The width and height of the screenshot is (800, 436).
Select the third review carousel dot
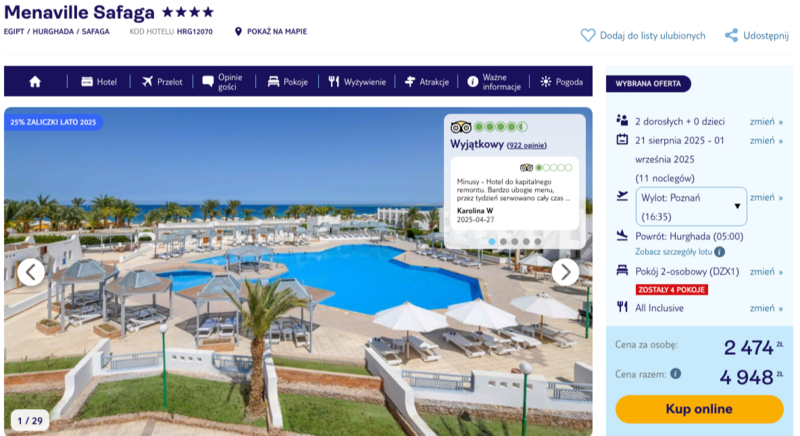pos(514,242)
